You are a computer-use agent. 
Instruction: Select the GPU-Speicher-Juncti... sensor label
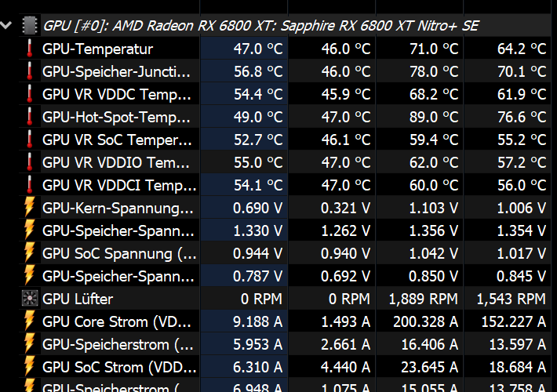[x=117, y=71]
